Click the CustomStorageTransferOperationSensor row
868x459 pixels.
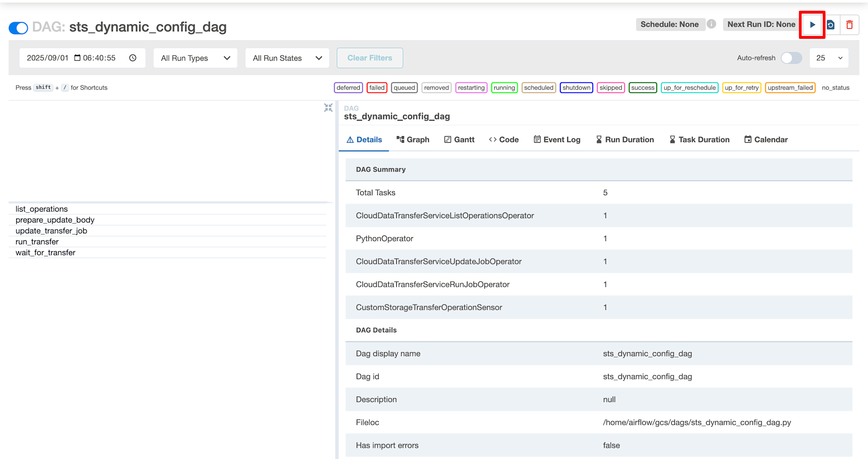coord(599,308)
